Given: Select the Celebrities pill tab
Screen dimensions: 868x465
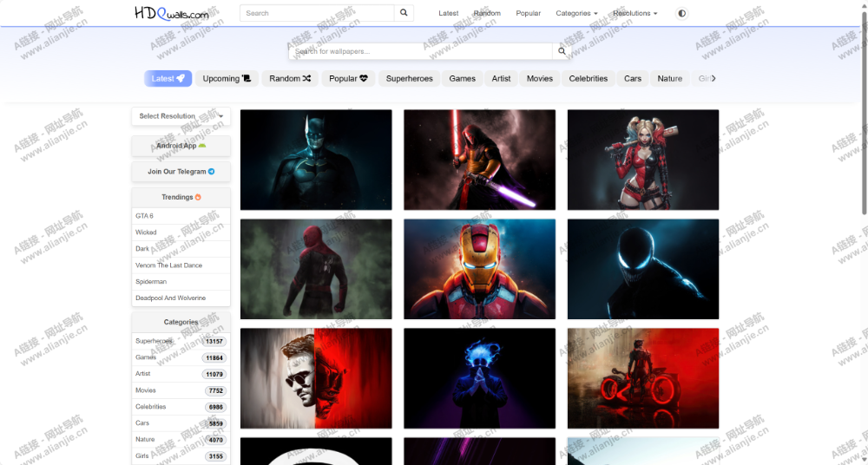Looking at the screenshot, I should pos(589,79).
